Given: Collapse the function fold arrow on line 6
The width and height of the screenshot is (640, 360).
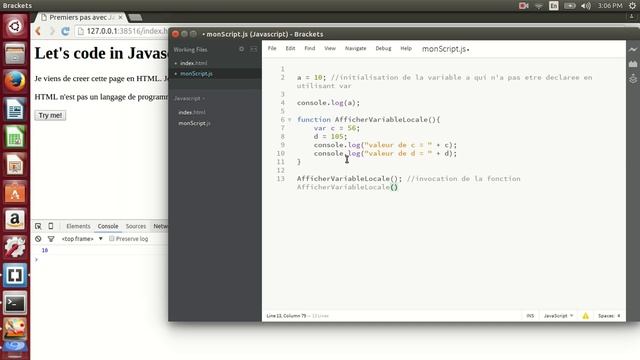Looking at the screenshot, I should coord(289,120).
